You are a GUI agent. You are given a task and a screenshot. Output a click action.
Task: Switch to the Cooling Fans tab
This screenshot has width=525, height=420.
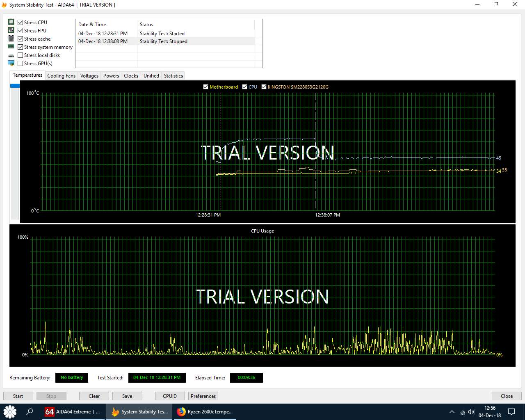coord(61,76)
